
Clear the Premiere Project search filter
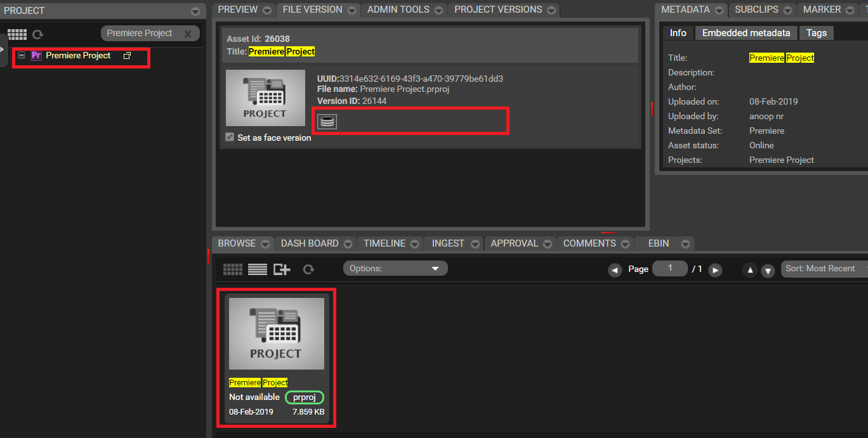[188, 34]
